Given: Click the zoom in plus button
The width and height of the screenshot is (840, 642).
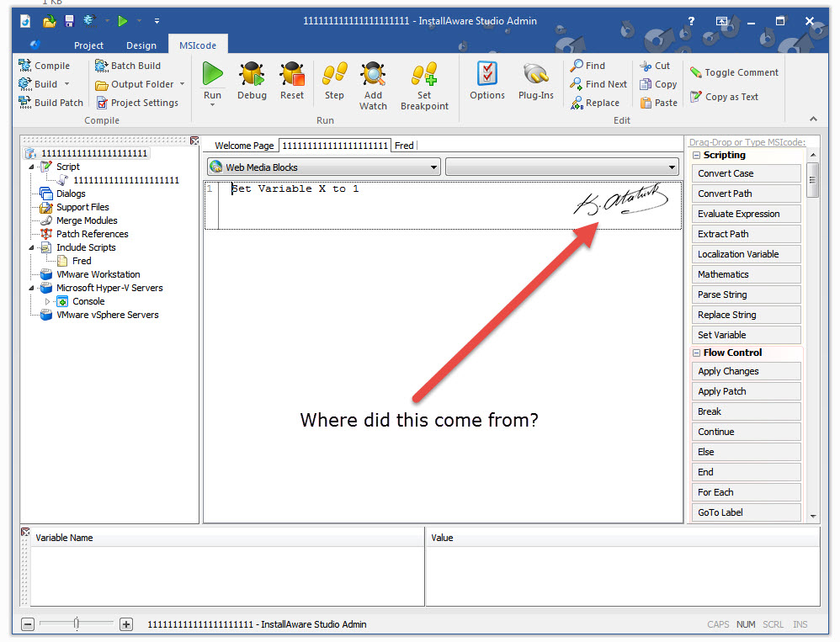Looking at the screenshot, I should (126, 624).
